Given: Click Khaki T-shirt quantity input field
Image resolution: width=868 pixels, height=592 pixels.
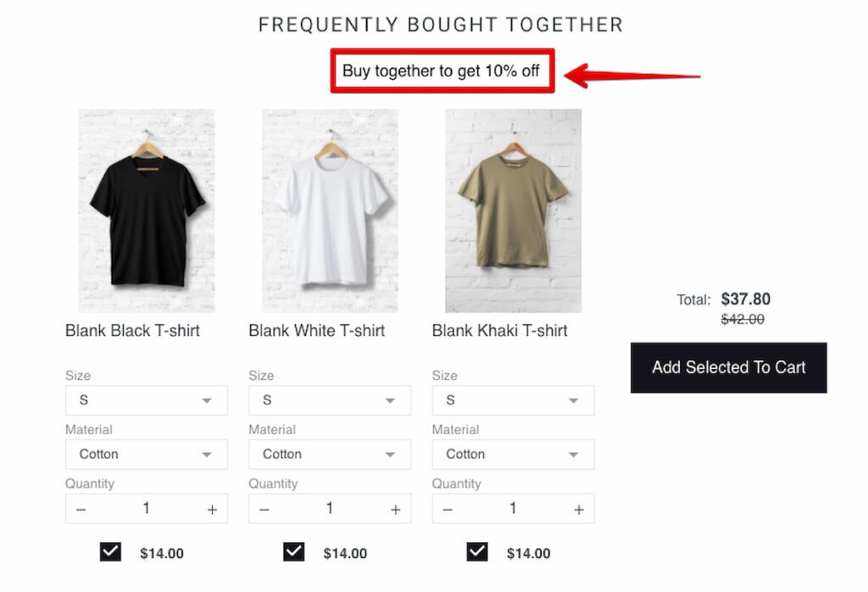Looking at the screenshot, I should tap(513, 508).
